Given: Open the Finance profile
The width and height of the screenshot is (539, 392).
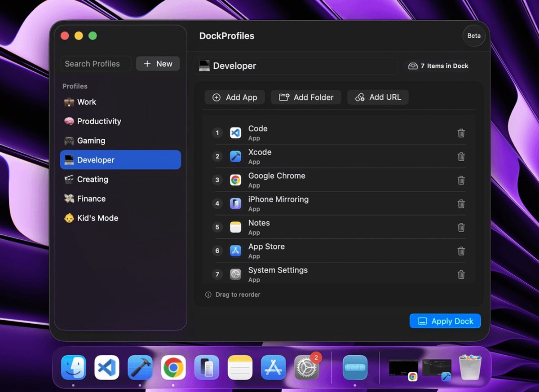Looking at the screenshot, I should (91, 198).
